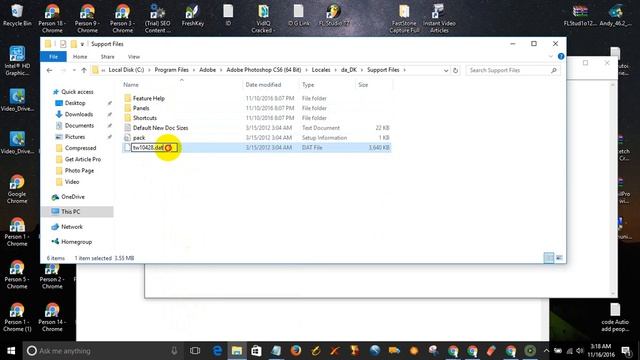Screen dimensions: 640x360
Task: Open the Recycle Bin desktop icon
Action: (17, 15)
